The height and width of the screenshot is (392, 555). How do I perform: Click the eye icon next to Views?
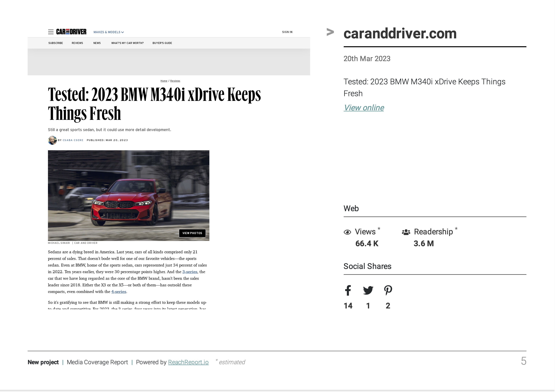point(347,232)
